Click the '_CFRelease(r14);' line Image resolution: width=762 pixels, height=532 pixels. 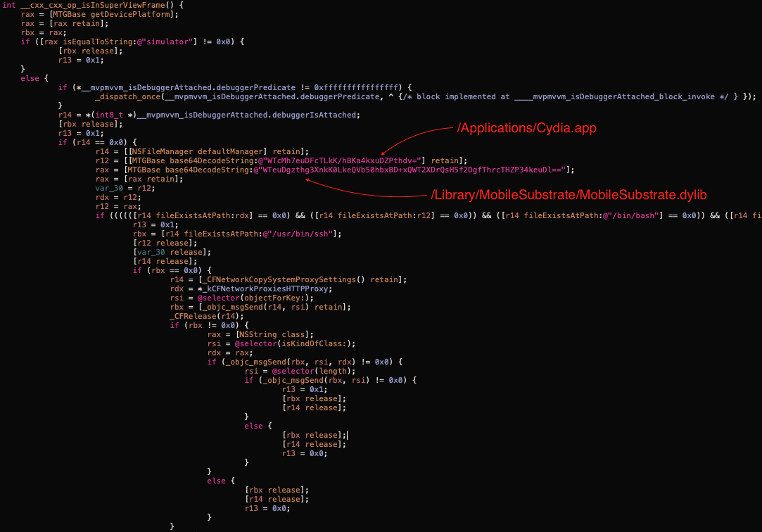(x=207, y=316)
